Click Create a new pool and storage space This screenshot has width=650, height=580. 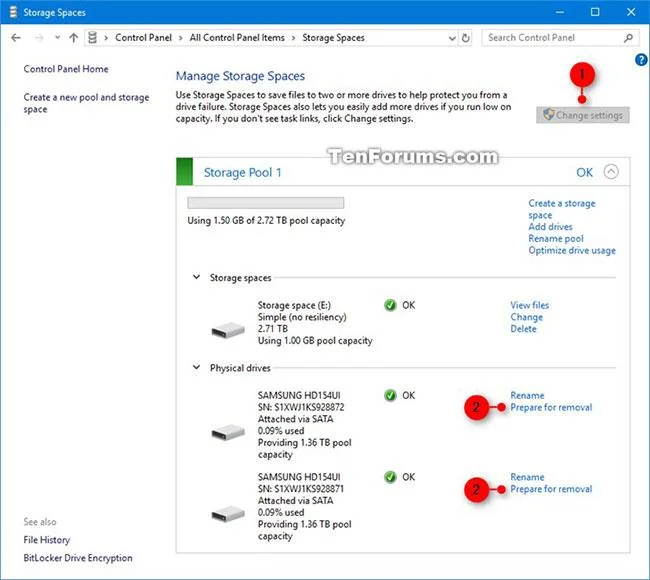[x=86, y=103]
